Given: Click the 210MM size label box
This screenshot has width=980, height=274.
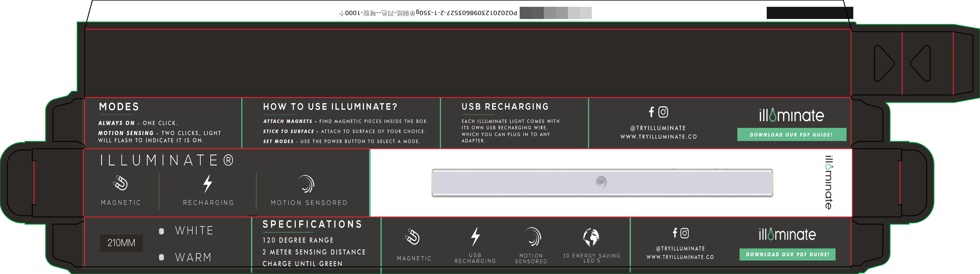Looking at the screenshot, I should (x=121, y=243).
